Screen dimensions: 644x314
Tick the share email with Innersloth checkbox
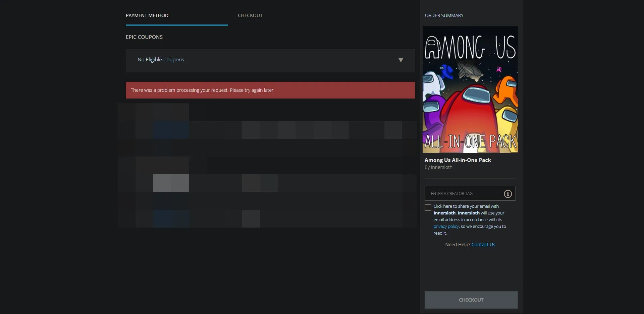tap(428, 207)
